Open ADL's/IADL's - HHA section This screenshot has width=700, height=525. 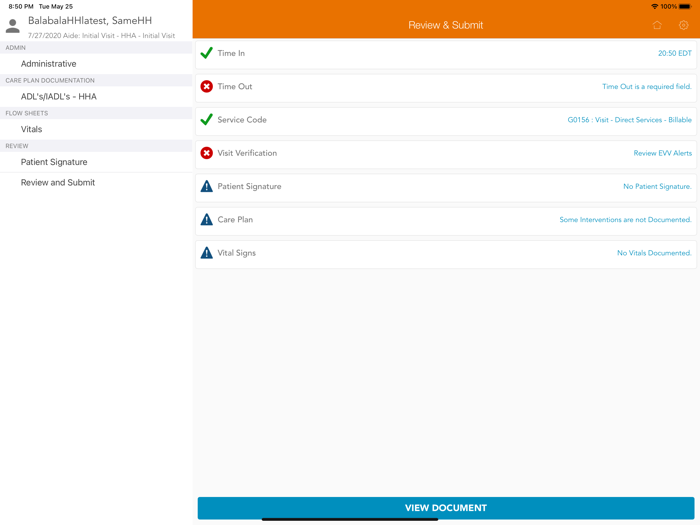96,96
